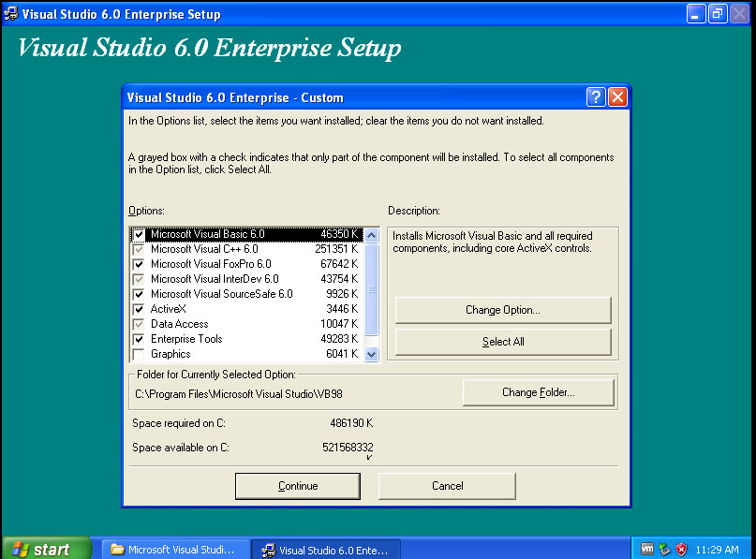The height and width of the screenshot is (559, 756).
Task: Minimize the main setup window
Action: pyautogui.click(x=696, y=14)
